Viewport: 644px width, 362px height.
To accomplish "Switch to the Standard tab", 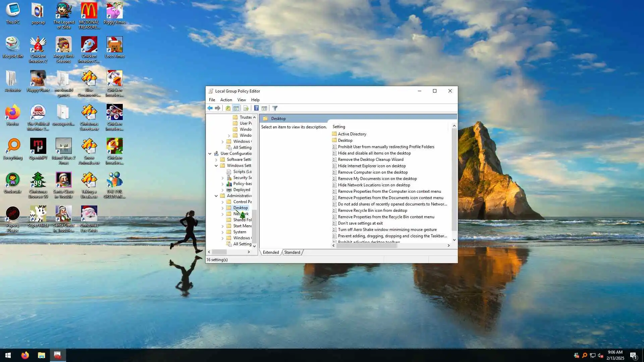I will [292, 252].
